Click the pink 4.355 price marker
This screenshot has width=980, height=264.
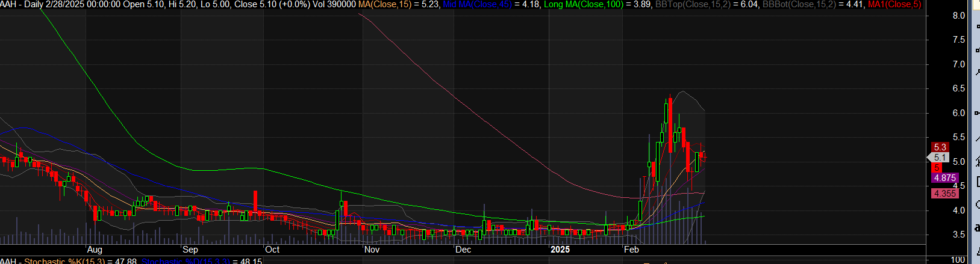click(x=944, y=193)
